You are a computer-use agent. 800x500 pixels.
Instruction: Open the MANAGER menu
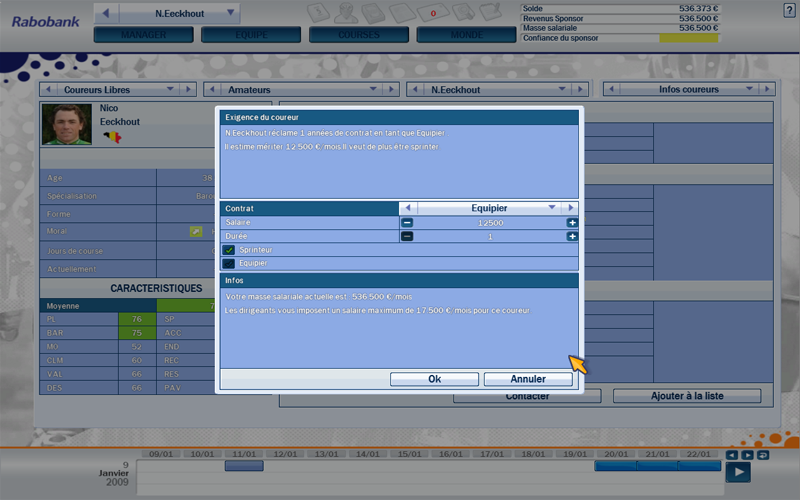click(x=143, y=35)
